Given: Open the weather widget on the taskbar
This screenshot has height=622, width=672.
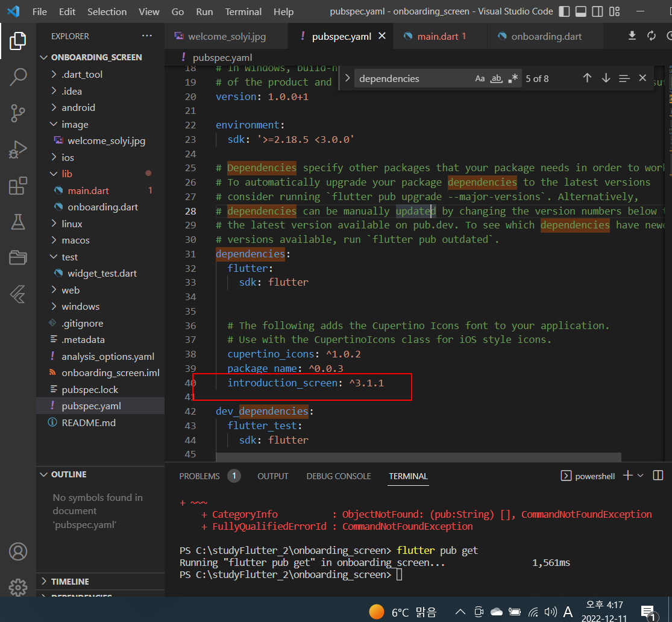Looking at the screenshot, I should [403, 612].
